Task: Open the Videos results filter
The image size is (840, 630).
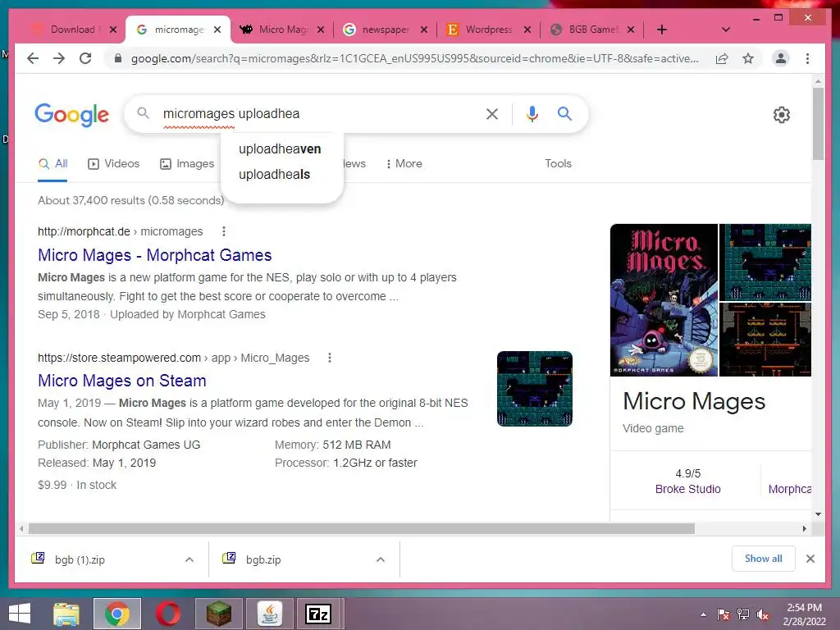Action: click(x=113, y=164)
